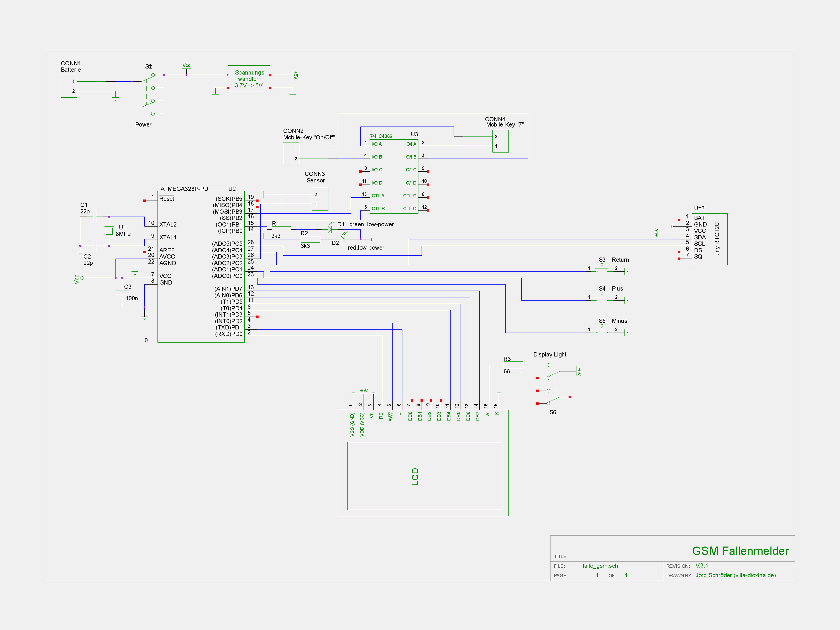Select the S5 Minus pushbutton symbol
Viewport: 840px width, 630px height.
pos(602,331)
